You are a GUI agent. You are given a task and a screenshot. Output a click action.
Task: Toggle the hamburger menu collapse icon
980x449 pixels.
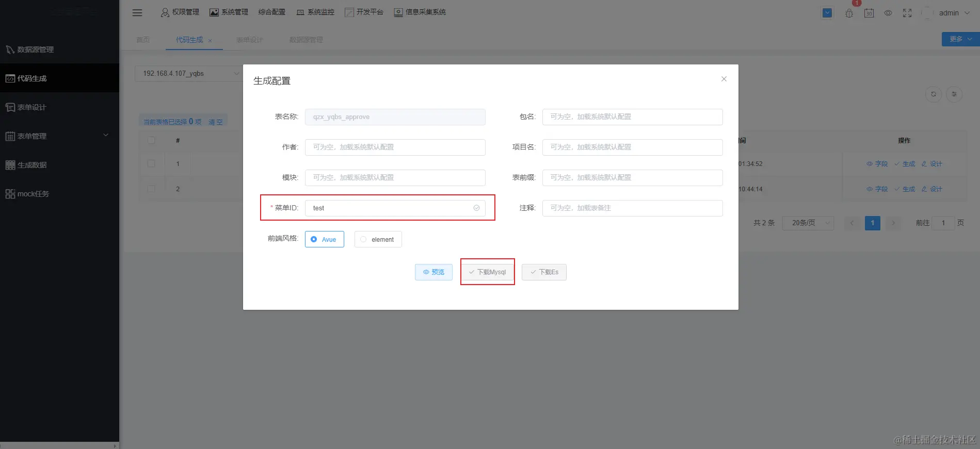(x=137, y=13)
